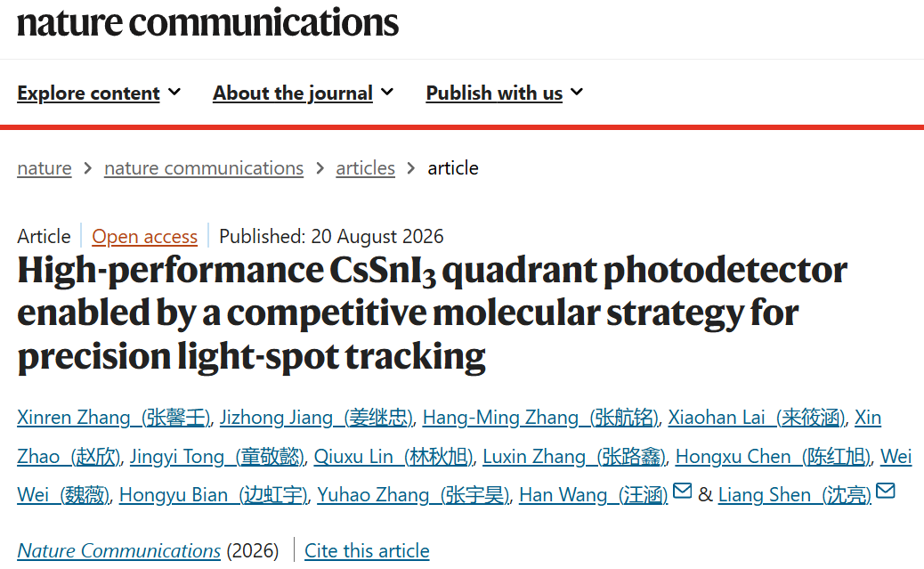Image resolution: width=924 pixels, height=569 pixels.
Task: Open the articles breadcrumb link
Action: coord(365,168)
